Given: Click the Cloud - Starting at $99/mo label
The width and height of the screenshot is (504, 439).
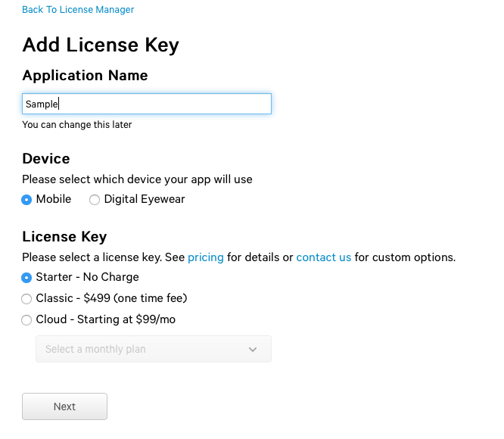Looking at the screenshot, I should tap(105, 319).
